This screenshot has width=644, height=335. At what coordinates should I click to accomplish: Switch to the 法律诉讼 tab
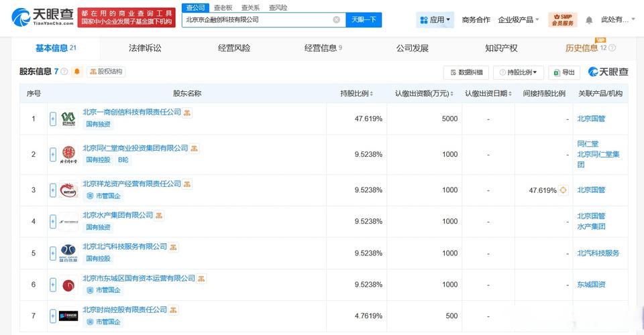coord(145,48)
